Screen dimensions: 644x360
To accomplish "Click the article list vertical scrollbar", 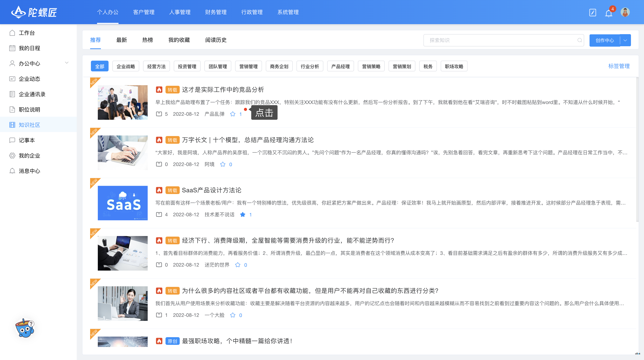I will click(637, 150).
